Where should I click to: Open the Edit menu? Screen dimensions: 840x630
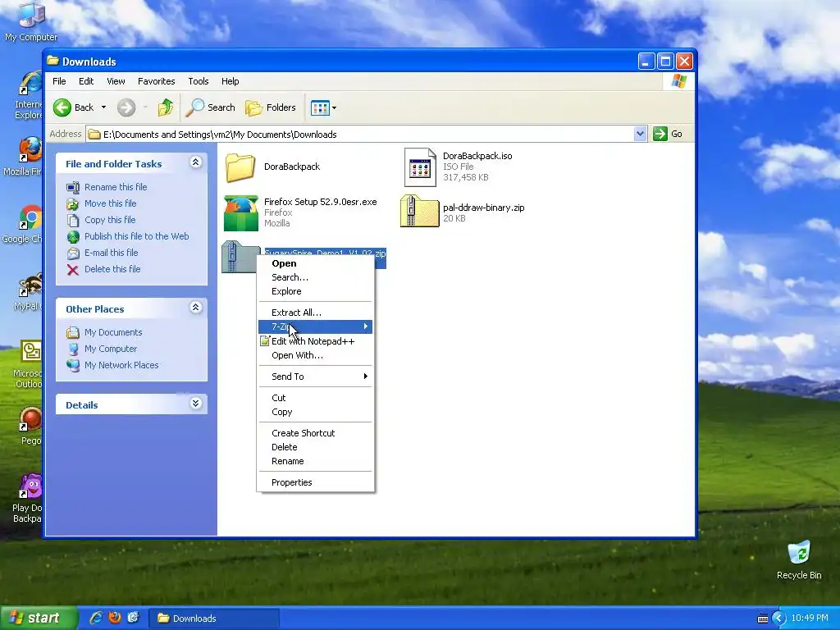(x=85, y=81)
